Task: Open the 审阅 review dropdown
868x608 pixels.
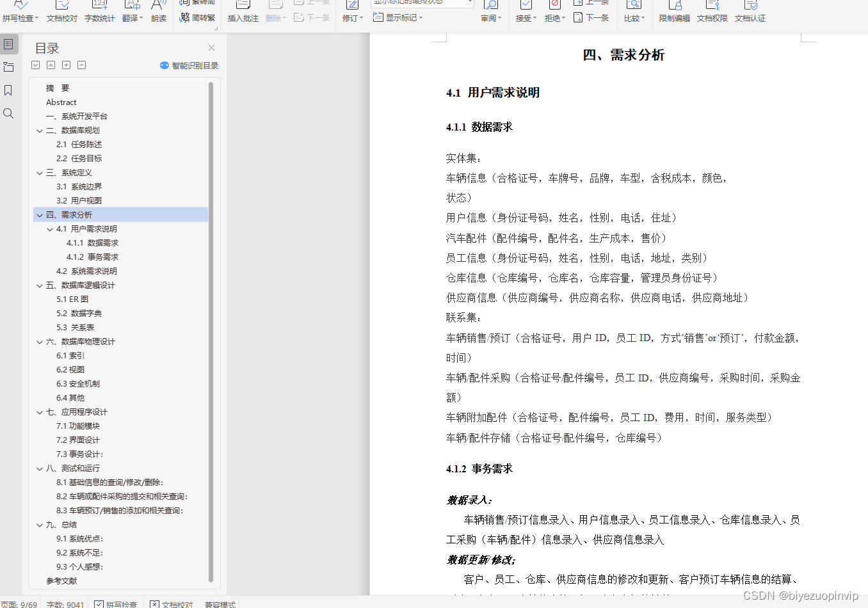Action: pyautogui.click(x=491, y=12)
